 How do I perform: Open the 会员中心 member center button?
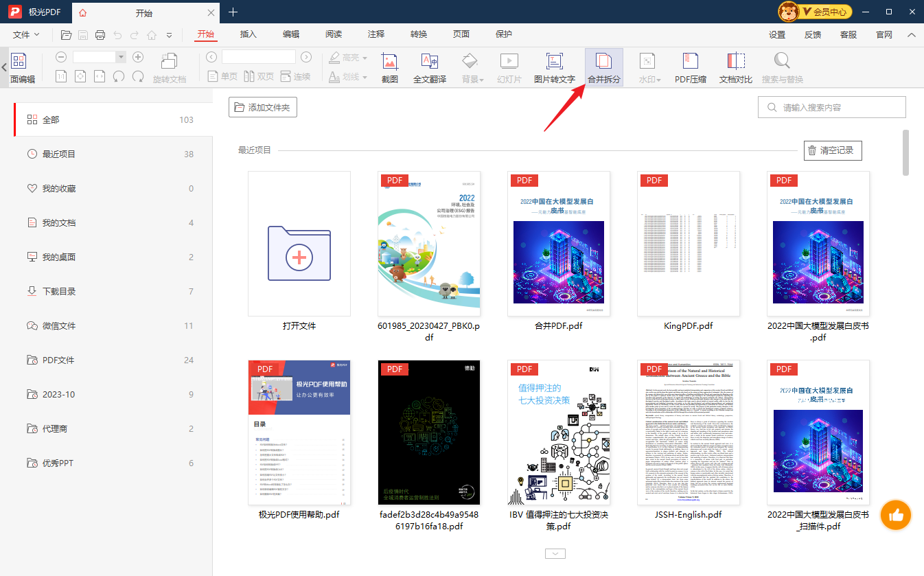click(x=816, y=12)
